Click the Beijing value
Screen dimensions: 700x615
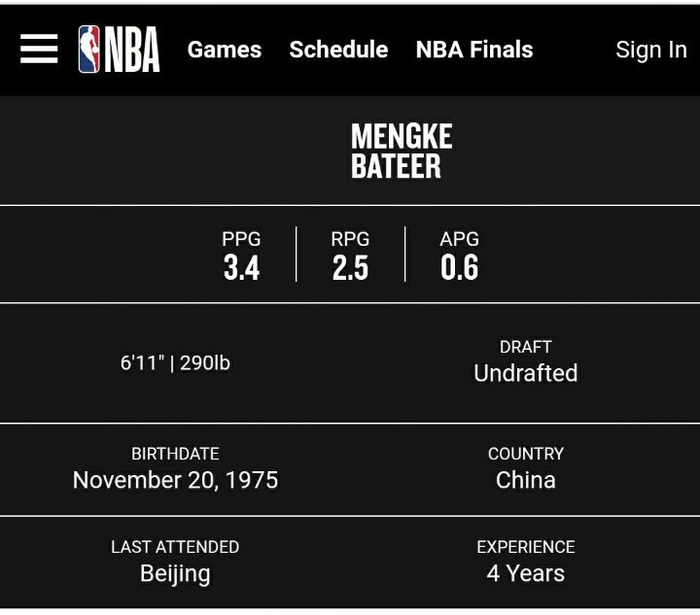175,574
